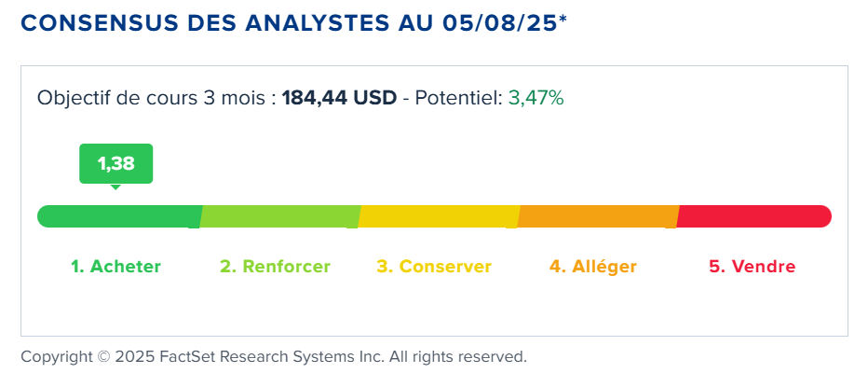Click the 1. Acheter label

(x=115, y=267)
